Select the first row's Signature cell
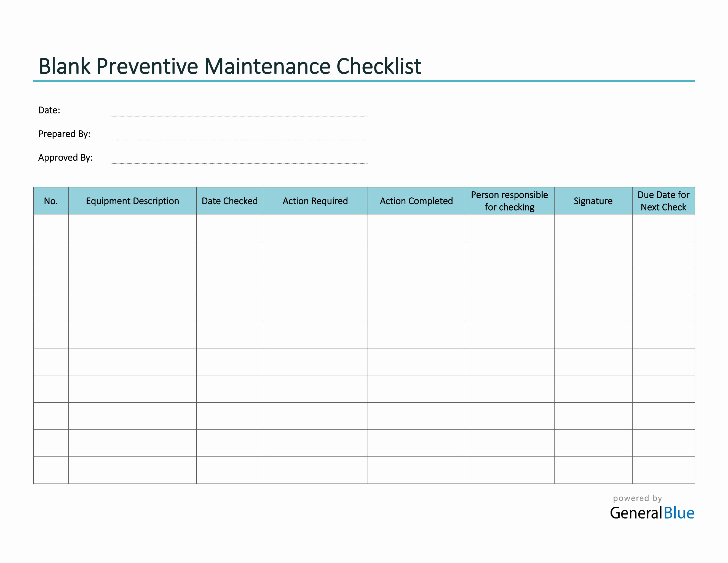 tap(593, 227)
